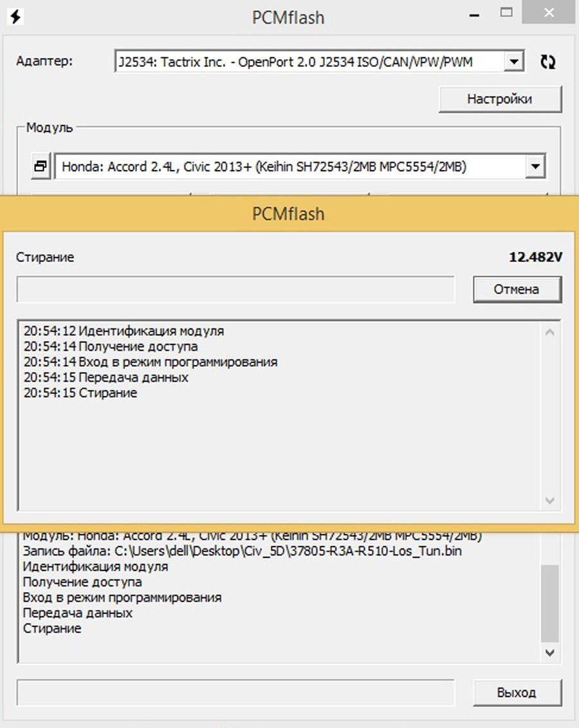Click the main window bottom progress bar
The image size is (579, 728).
235,693
